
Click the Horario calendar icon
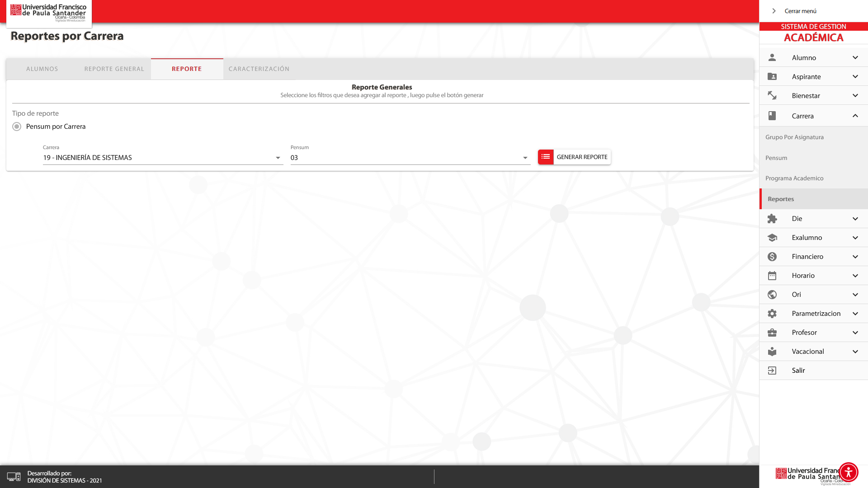tap(772, 276)
